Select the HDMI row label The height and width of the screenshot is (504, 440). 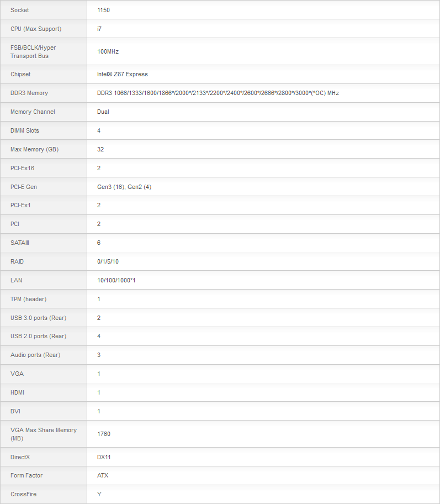(17, 392)
